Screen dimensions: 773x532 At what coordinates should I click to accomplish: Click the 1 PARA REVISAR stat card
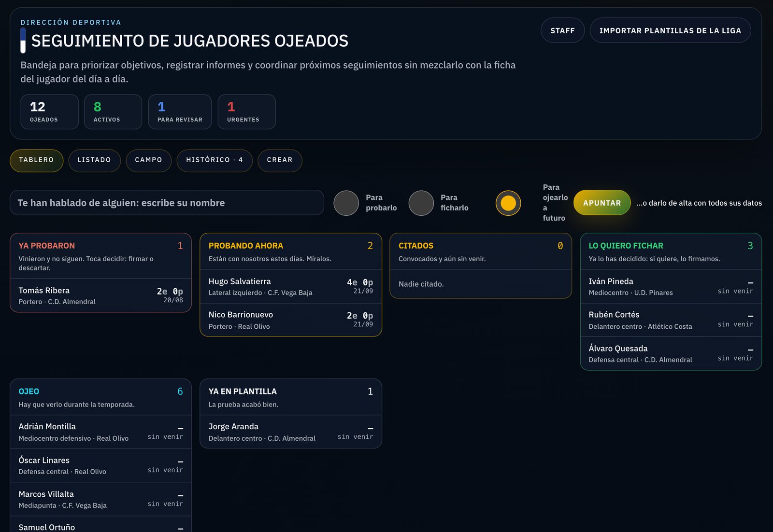pos(180,112)
